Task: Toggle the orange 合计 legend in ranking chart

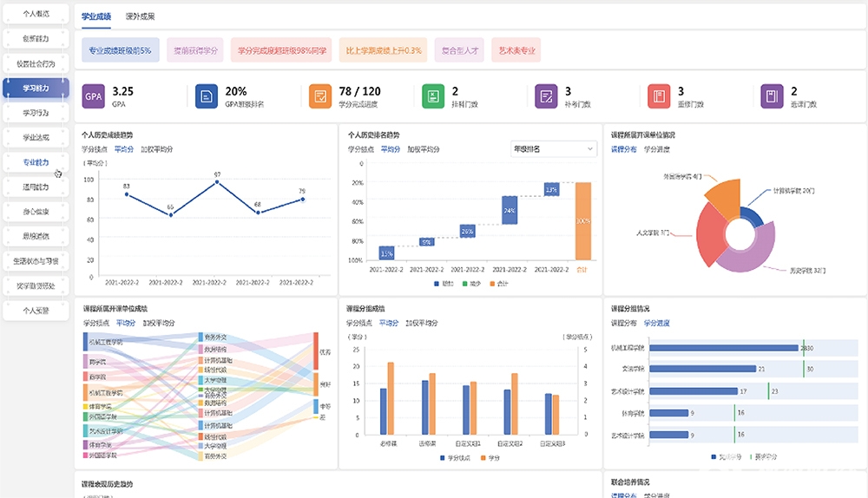Action: (x=497, y=283)
